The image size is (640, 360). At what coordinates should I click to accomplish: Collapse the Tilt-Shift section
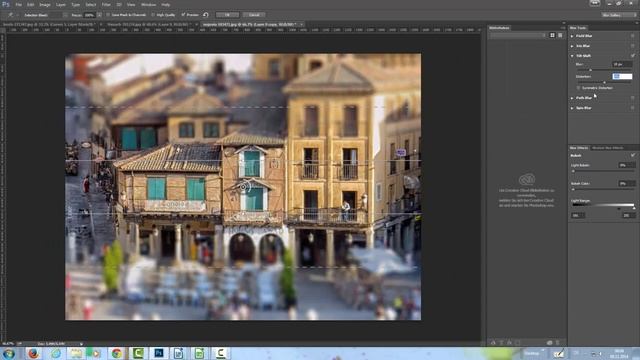[x=572, y=56]
